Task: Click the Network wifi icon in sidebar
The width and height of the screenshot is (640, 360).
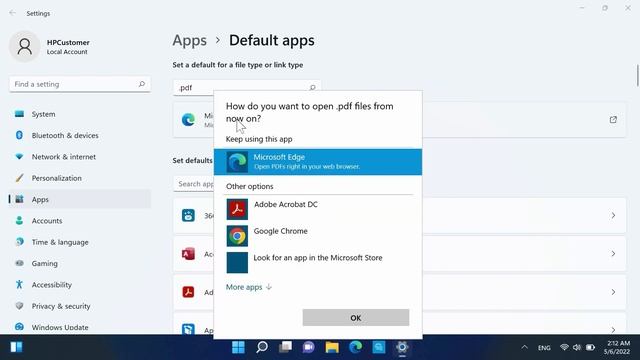Action: (x=19, y=156)
